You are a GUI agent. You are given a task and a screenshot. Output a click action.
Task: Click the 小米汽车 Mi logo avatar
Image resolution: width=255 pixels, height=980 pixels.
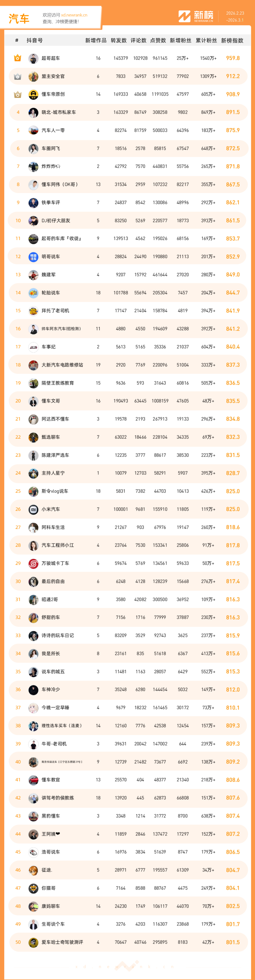tap(34, 509)
